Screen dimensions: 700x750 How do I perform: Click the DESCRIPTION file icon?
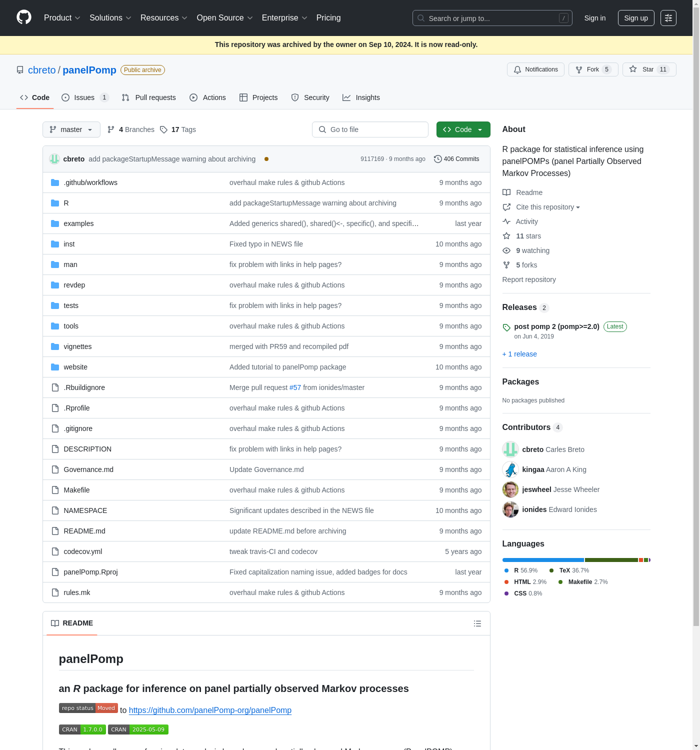(x=55, y=449)
